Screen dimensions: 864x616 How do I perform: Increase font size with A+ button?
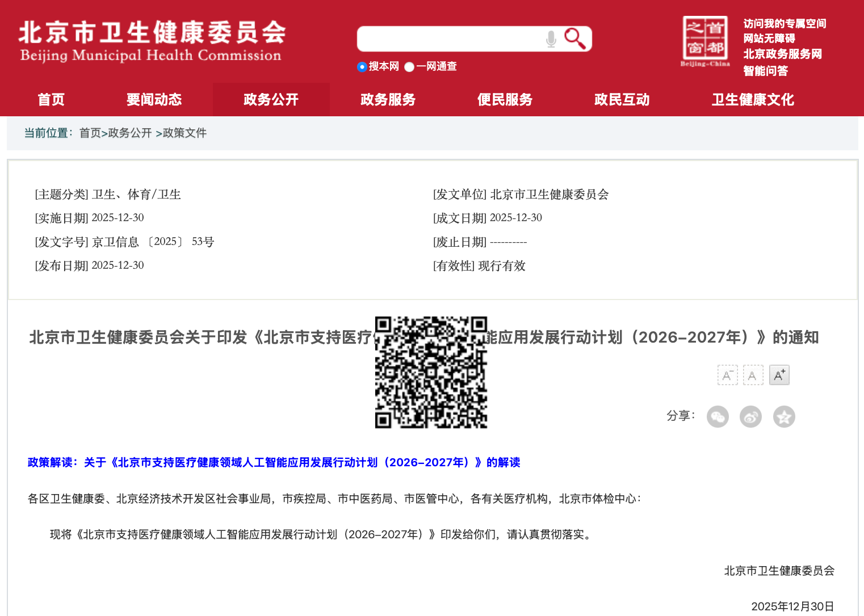pyautogui.click(x=778, y=375)
